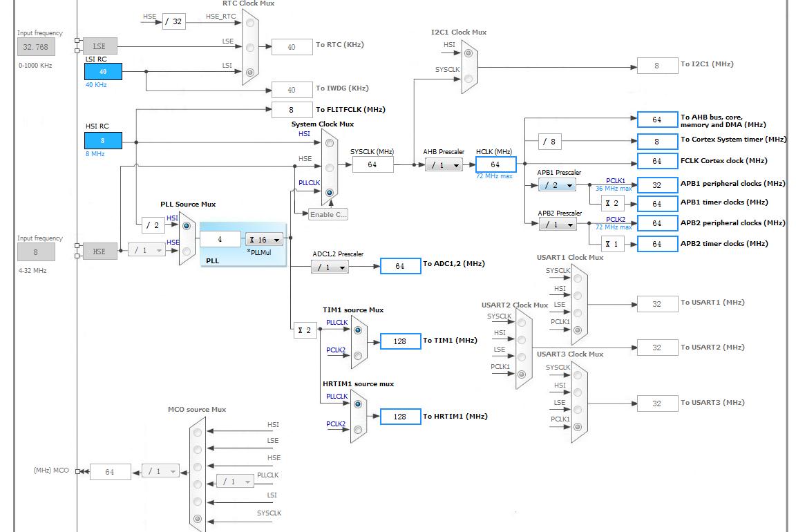Open the HSE divider dropdown before PLL Source Mux
This screenshot has width=796, height=532.
click(146, 250)
